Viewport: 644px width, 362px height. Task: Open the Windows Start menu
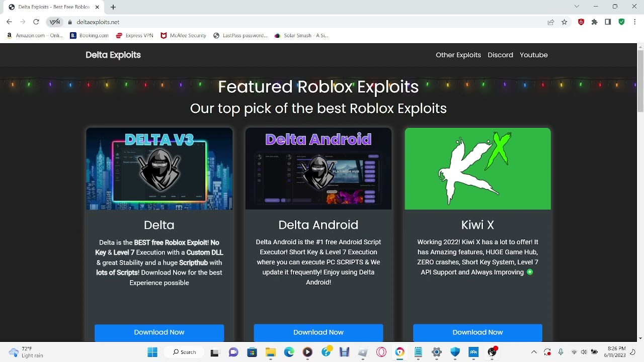(152, 352)
